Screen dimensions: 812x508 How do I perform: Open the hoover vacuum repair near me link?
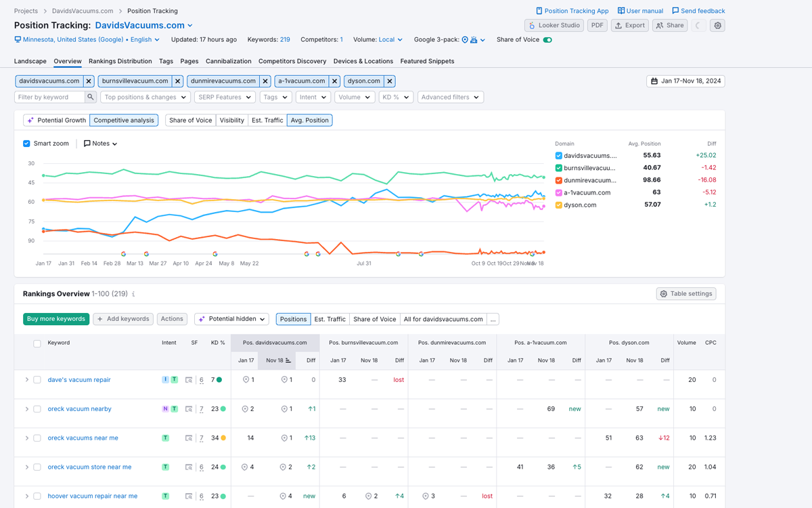pos(92,496)
